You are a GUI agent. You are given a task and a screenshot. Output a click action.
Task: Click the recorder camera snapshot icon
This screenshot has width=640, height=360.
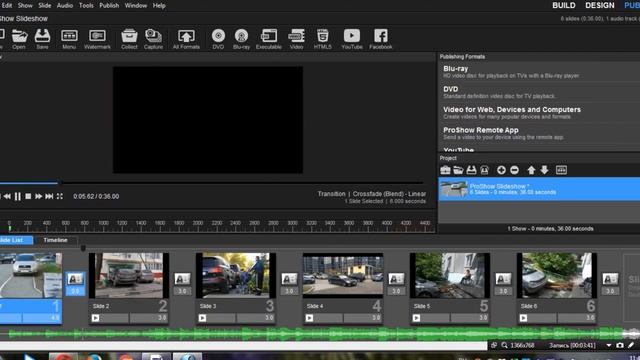[x=620, y=345]
